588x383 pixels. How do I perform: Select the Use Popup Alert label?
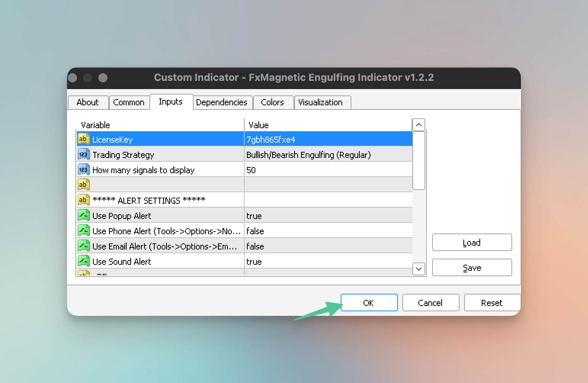point(122,216)
